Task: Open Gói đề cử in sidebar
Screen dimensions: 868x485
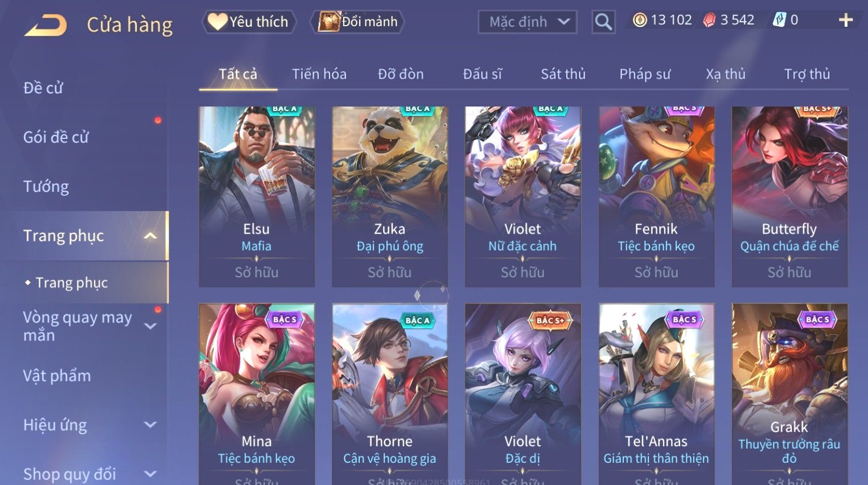Action: pyautogui.click(x=56, y=137)
